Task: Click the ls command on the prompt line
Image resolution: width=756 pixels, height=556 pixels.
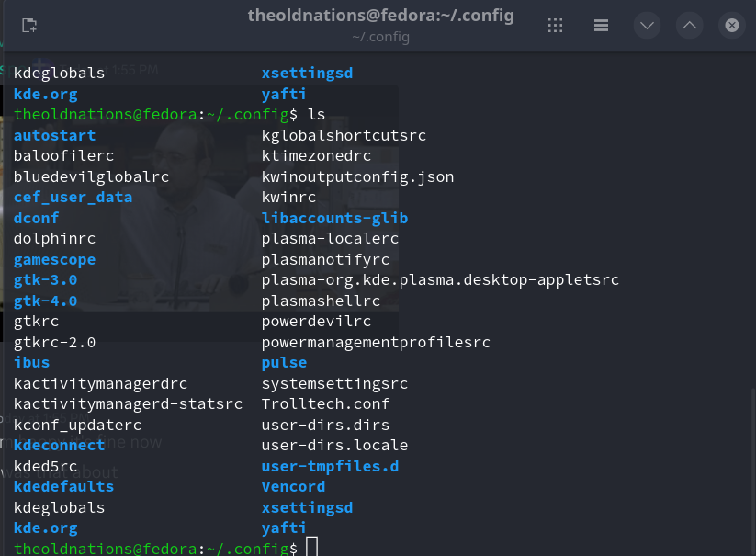Action: [x=316, y=114]
